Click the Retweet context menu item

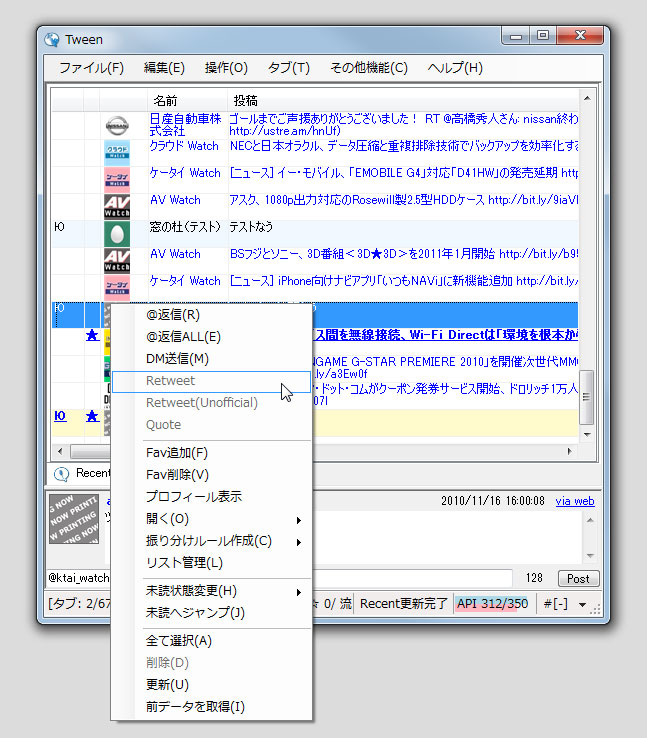211,381
